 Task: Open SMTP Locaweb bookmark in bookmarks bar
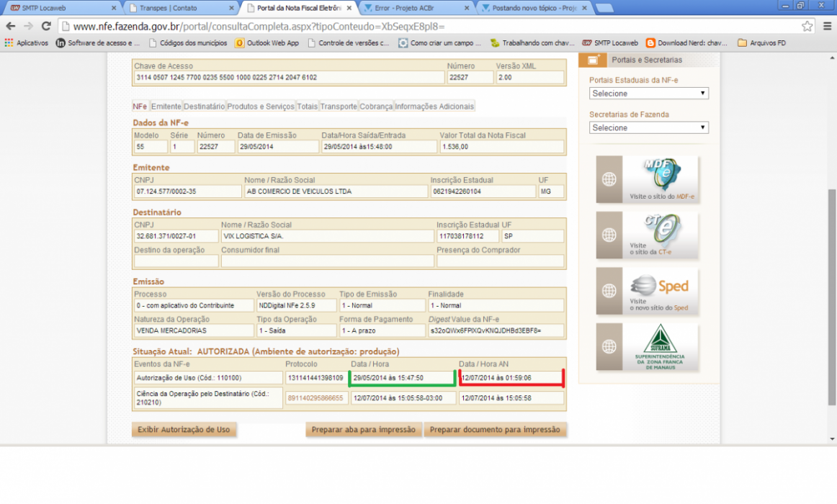610,43
